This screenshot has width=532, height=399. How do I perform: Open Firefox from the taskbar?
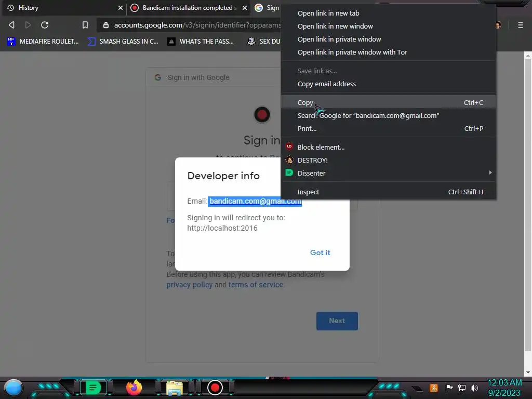(134, 388)
